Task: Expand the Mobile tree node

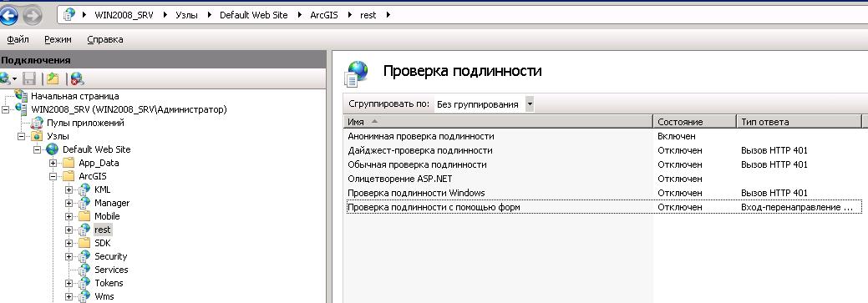Action: click(x=69, y=216)
